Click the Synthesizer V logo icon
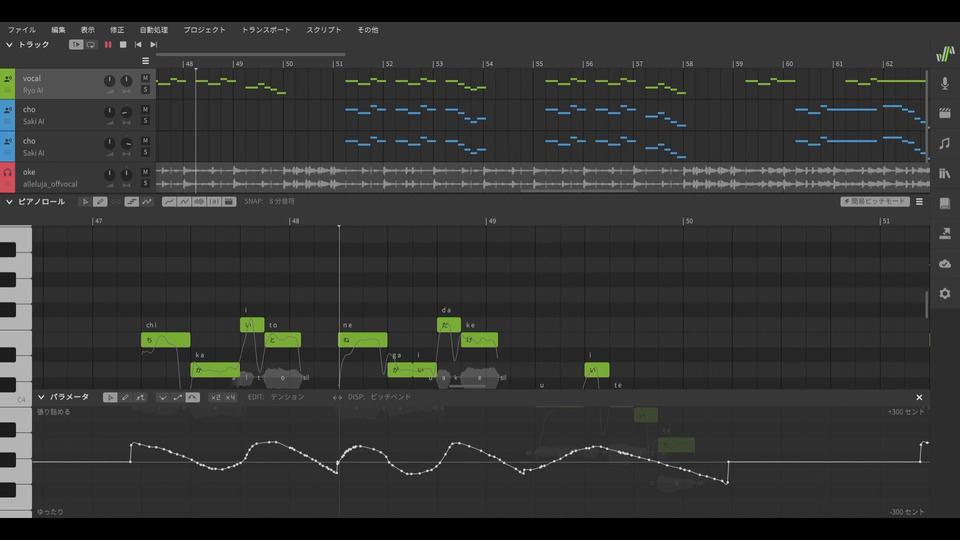The height and width of the screenshot is (540, 960). point(945,54)
